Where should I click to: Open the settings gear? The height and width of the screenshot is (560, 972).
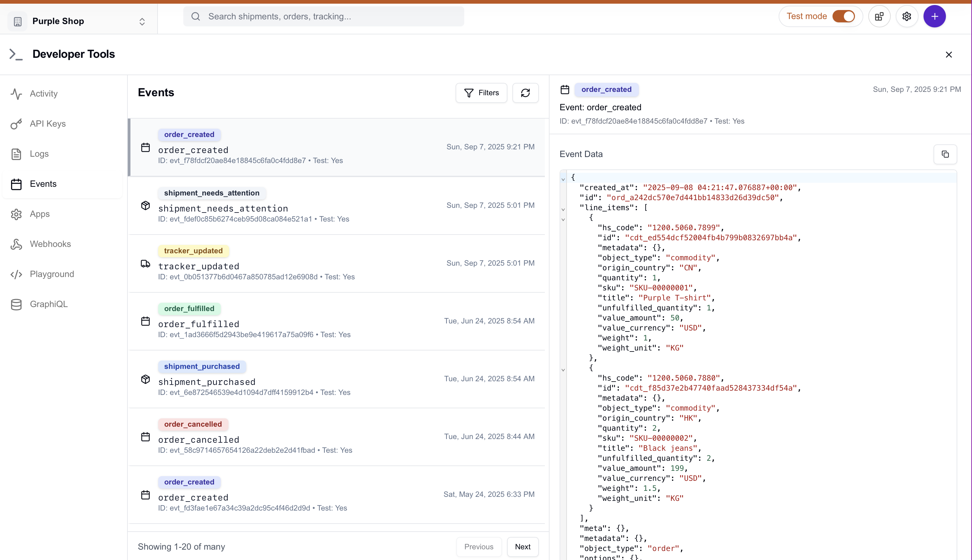tap(907, 16)
